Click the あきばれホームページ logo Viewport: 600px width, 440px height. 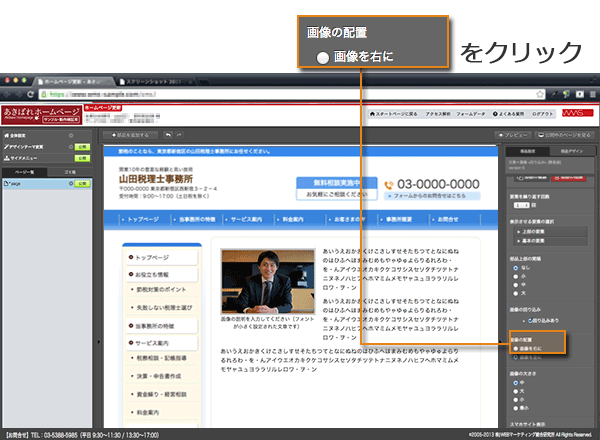tap(40, 112)
